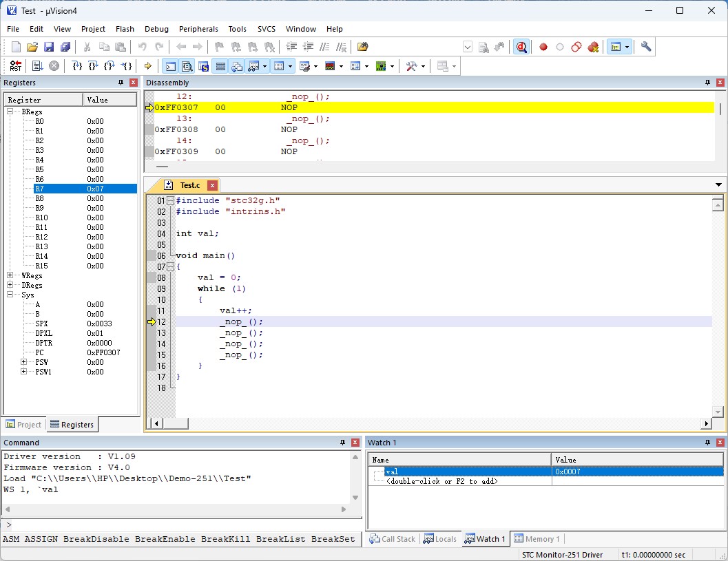The image size is (728, 561).
Task: Reset the CPU with the RST icon
Action: pyautogui.click(x=16, y=66)
